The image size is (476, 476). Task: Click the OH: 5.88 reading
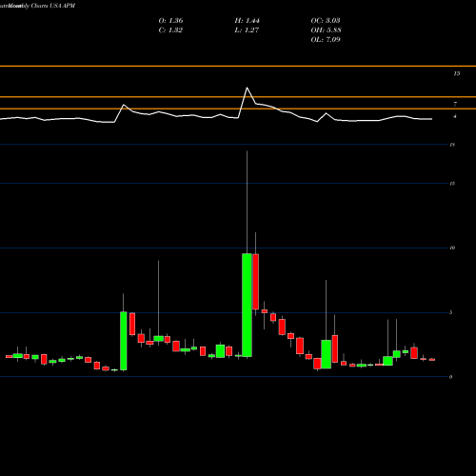326,30
